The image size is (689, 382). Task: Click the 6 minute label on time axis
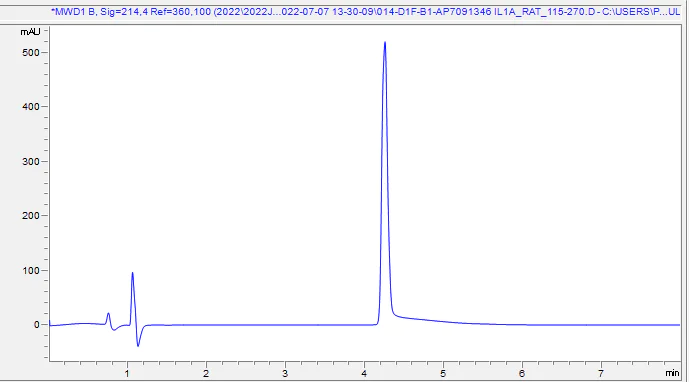522,374
